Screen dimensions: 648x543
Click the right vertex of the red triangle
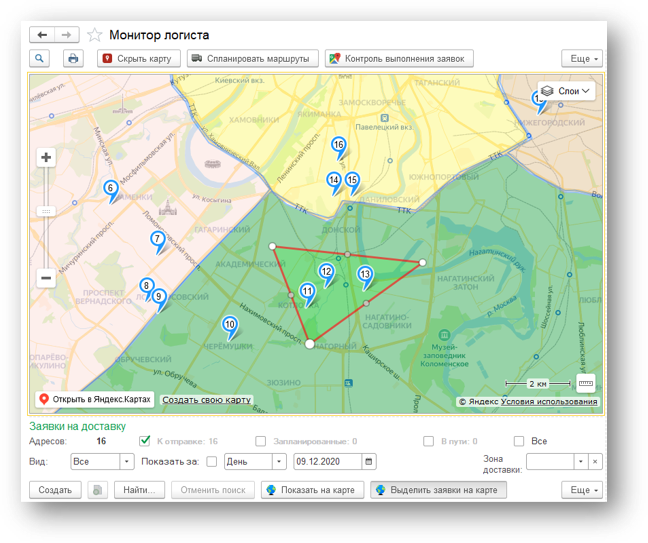click(422, 262)
